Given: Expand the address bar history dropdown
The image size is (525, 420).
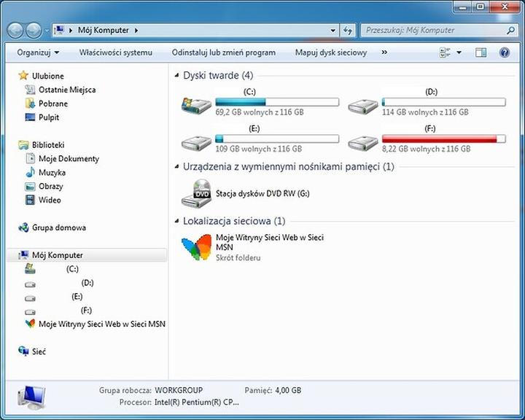Looking at the screenshot, I should (x=332, y=31).
